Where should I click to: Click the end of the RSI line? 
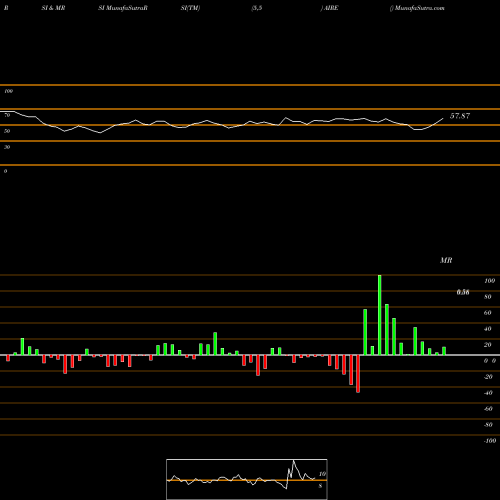443,118
